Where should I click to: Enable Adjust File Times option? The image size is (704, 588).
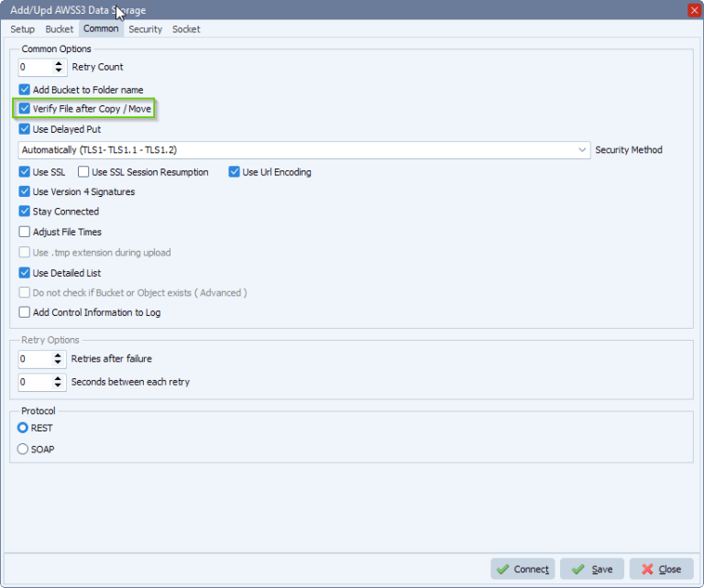(25, 232)
